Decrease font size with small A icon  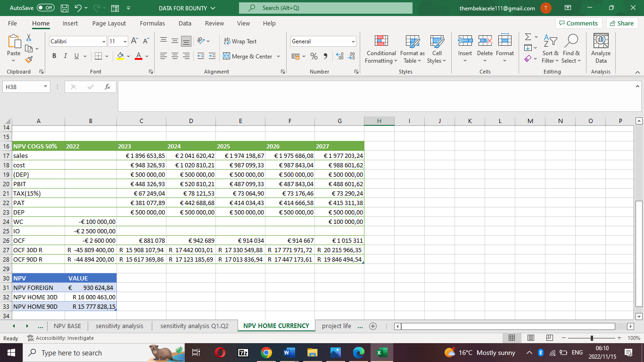(x=146, y=41)
